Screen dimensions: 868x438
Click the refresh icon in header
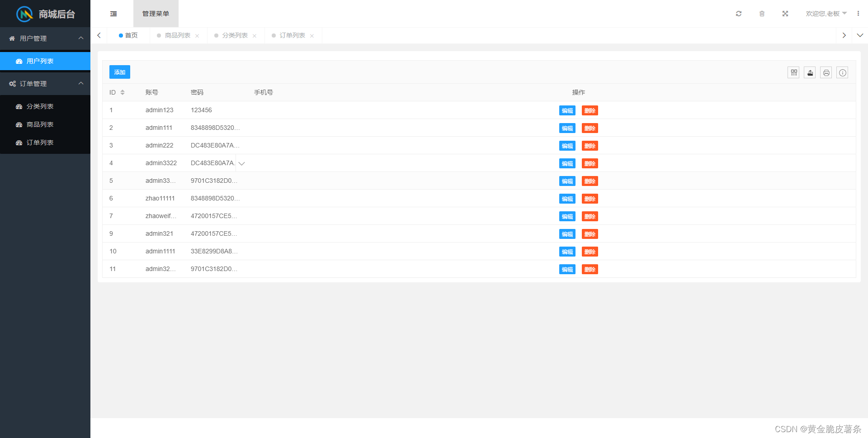point(739,14)
